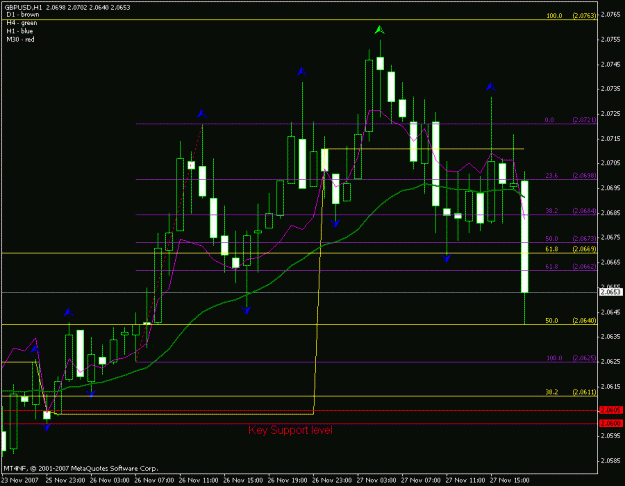Viewport: 625px width, 486px height.
Task: Click 2.0735 on the price axis
Action: [611, 89]
